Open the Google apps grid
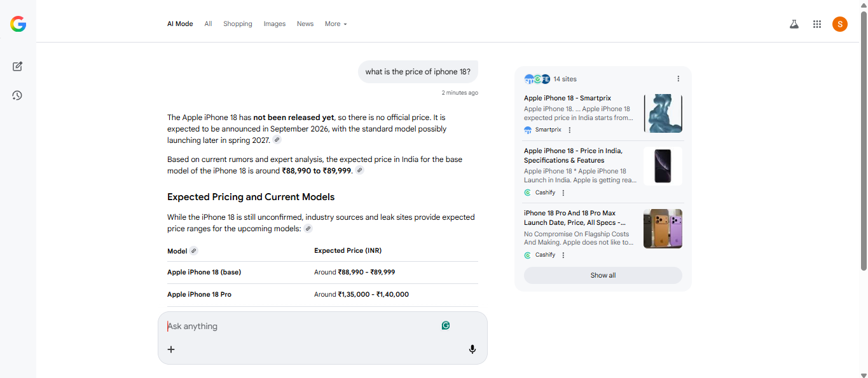Screen dimensions: 868x378 click(817, 24)
